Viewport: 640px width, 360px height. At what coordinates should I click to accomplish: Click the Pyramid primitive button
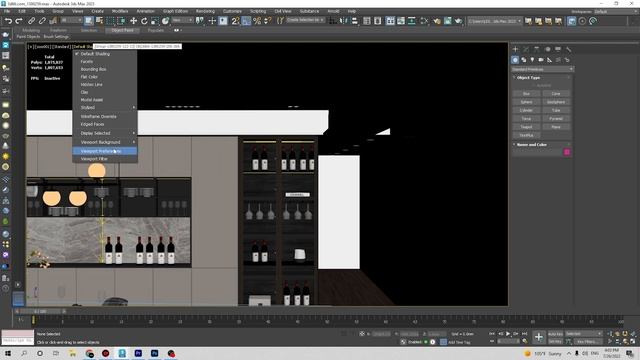click(x=556, y=119)
